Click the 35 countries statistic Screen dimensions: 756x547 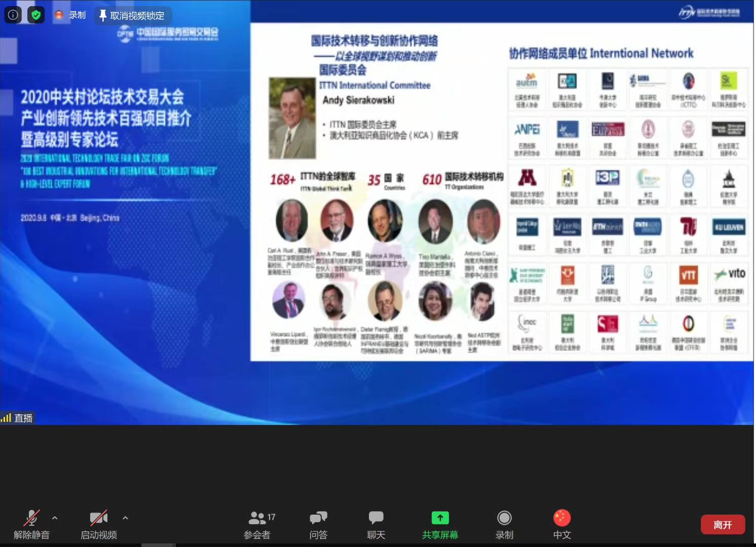tap(374, 180)
